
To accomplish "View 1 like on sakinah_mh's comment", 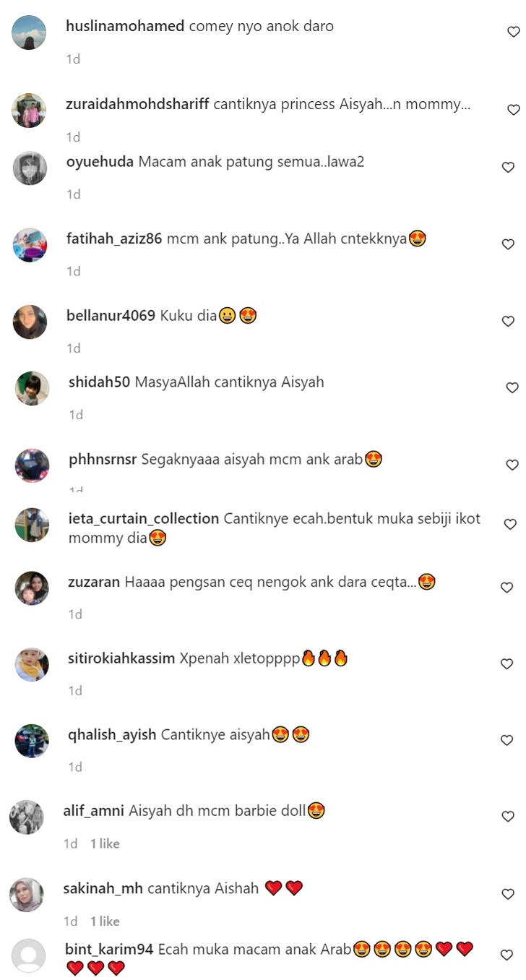I will tap(105, 921).
